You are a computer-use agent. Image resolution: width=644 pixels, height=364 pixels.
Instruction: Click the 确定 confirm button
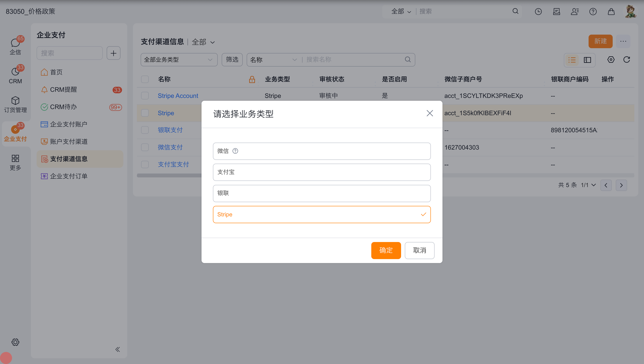386,250
